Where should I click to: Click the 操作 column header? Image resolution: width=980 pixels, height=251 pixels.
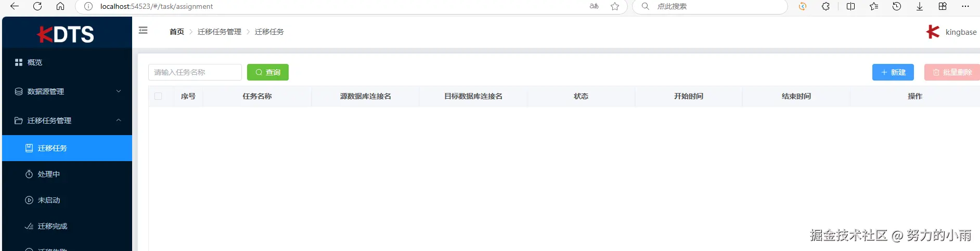point(915,96)
